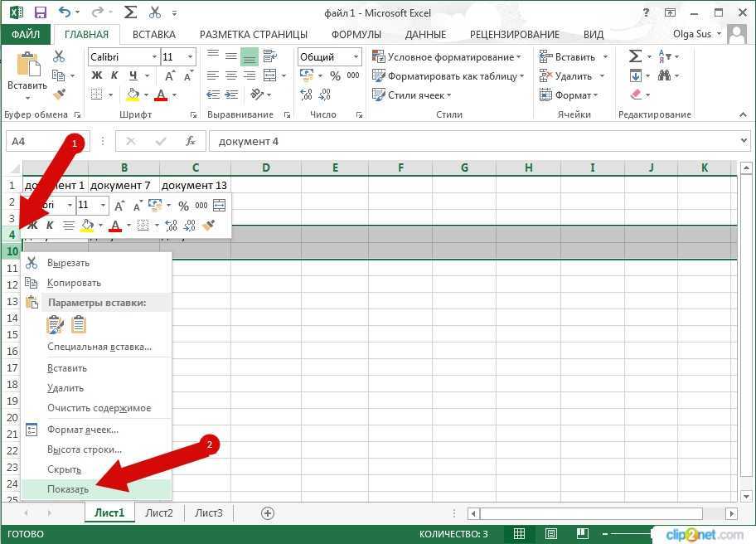756x544 pixels.
Task: Expand the formula bar
Action: pyautogui.click(x=743, y=141)
